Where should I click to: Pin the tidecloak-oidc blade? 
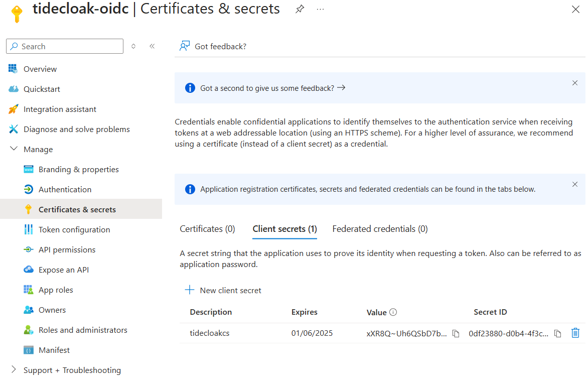click(299, 9)
